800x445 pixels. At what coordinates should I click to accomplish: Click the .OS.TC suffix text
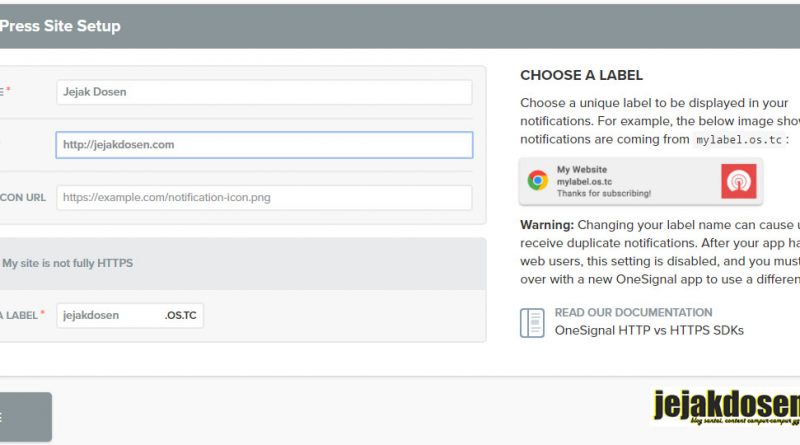[x=181, y=315]
